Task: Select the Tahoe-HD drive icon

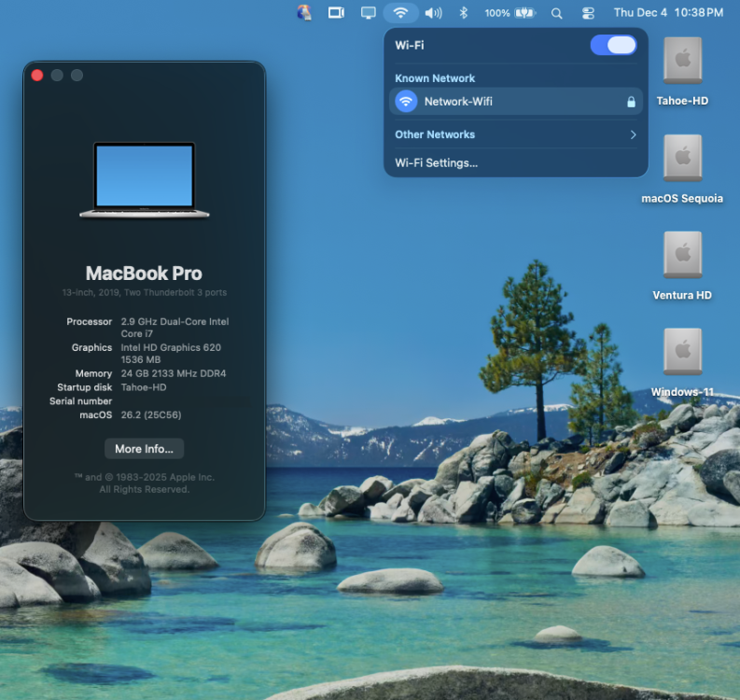Action: pos(682,61)
